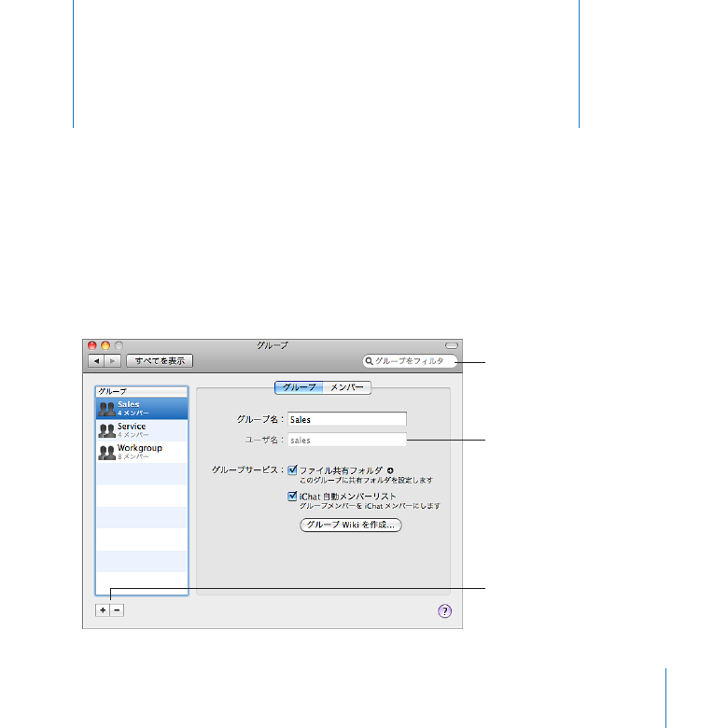The width and height of the screenshot is (728, 728).
Task: Click the minus button to remove group
Action: 117,610
